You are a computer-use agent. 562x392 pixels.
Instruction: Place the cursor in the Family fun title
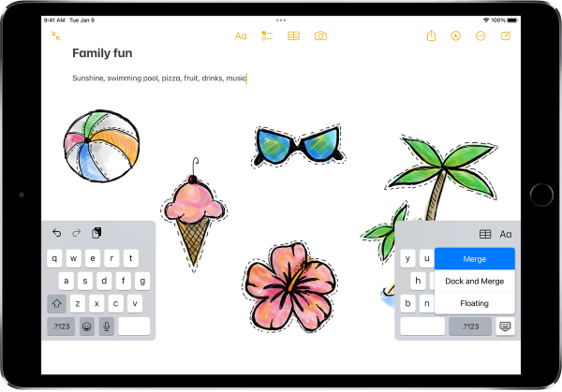[x=102, y=53]
